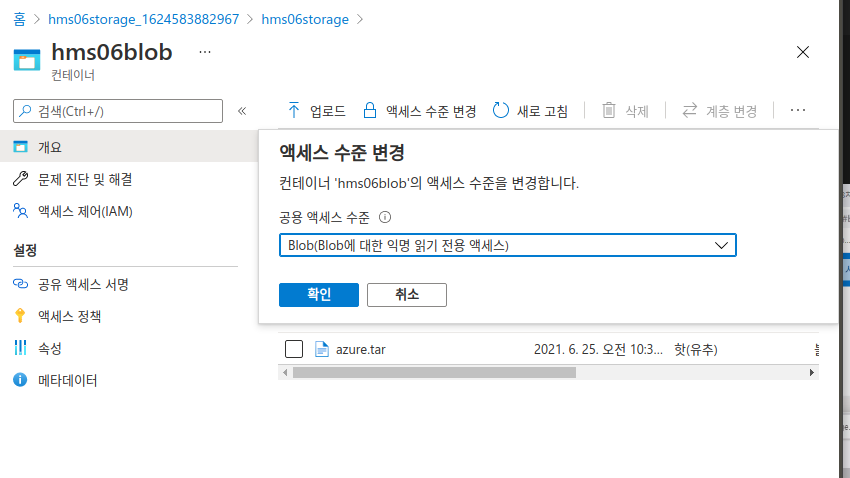Collapse the sidebar with double chevron

click(x=242, y=111)
